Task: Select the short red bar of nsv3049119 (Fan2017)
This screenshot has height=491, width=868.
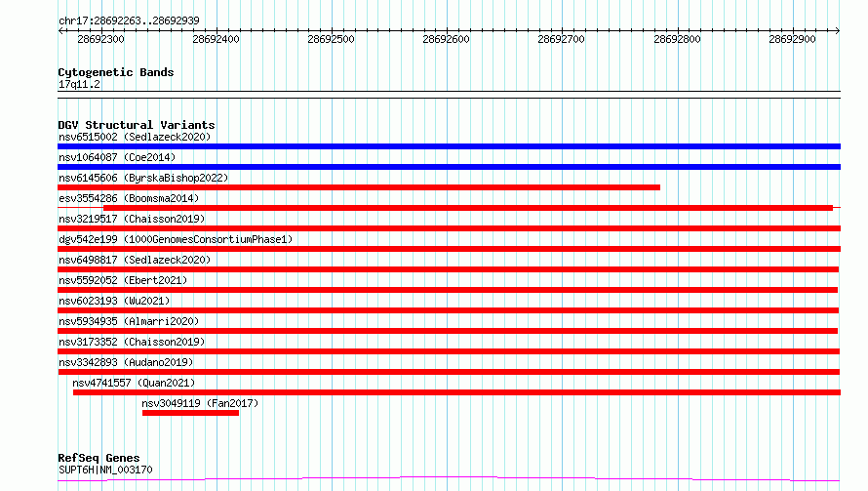Action: [x=190, y=413]
